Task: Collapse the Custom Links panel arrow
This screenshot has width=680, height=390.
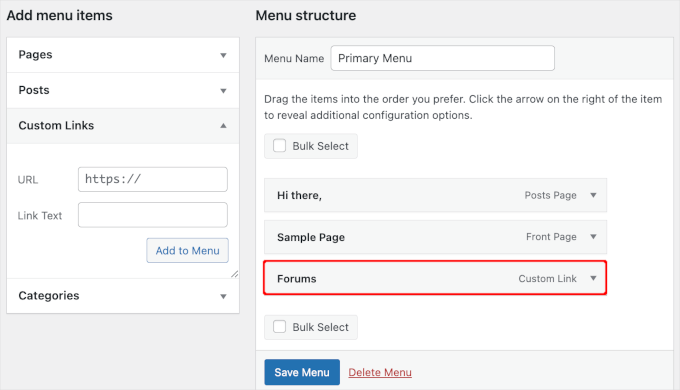Action: pos(223,126)
